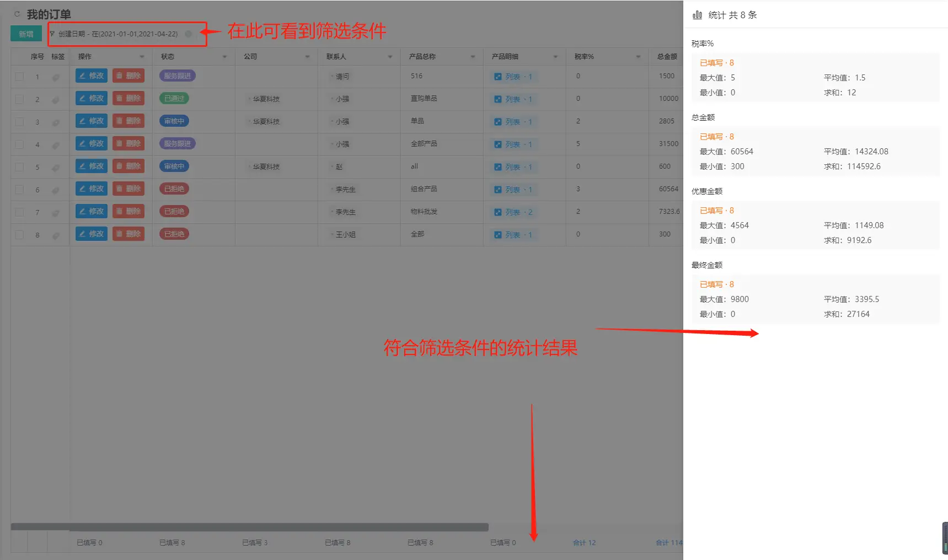
Task: Open the 列表 expand icon in row 1
Action: [x=498, y=77]
